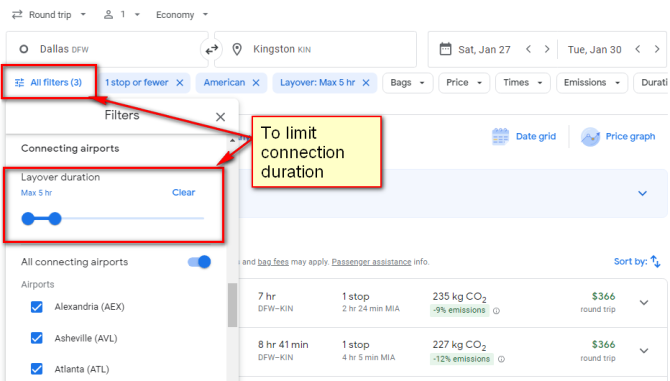Select the American airline chip
The height and width of the screenshot is (381, 670).
click(x=224, y=82)
